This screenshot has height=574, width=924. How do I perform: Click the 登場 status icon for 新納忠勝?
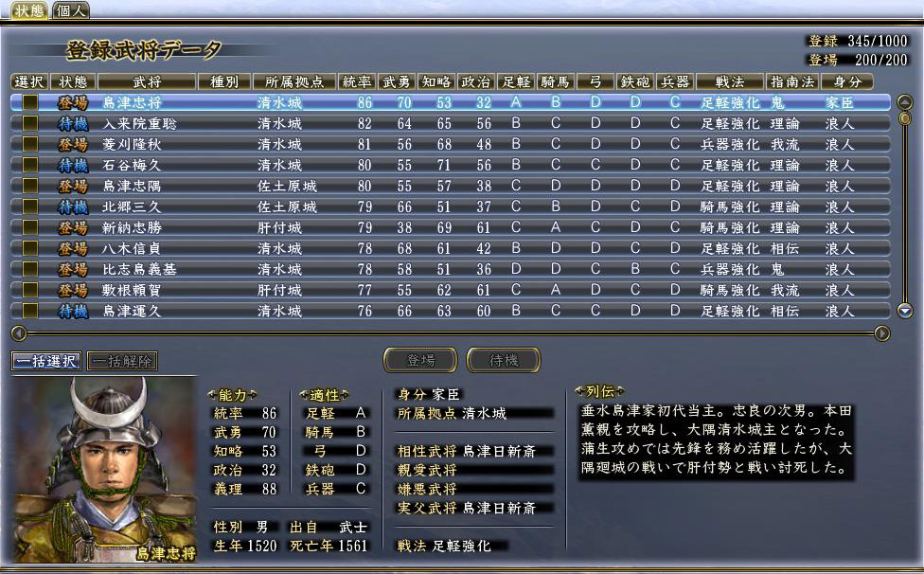coord(73,228)
